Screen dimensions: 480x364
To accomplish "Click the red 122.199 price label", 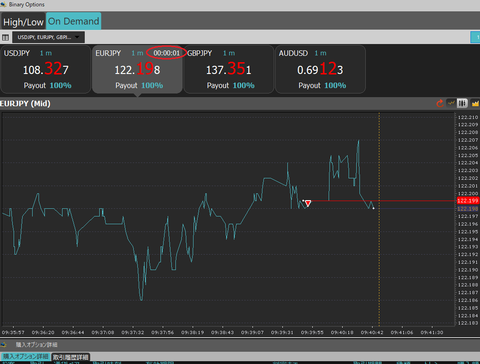I will pyautogui.click(x=467, y=201).
